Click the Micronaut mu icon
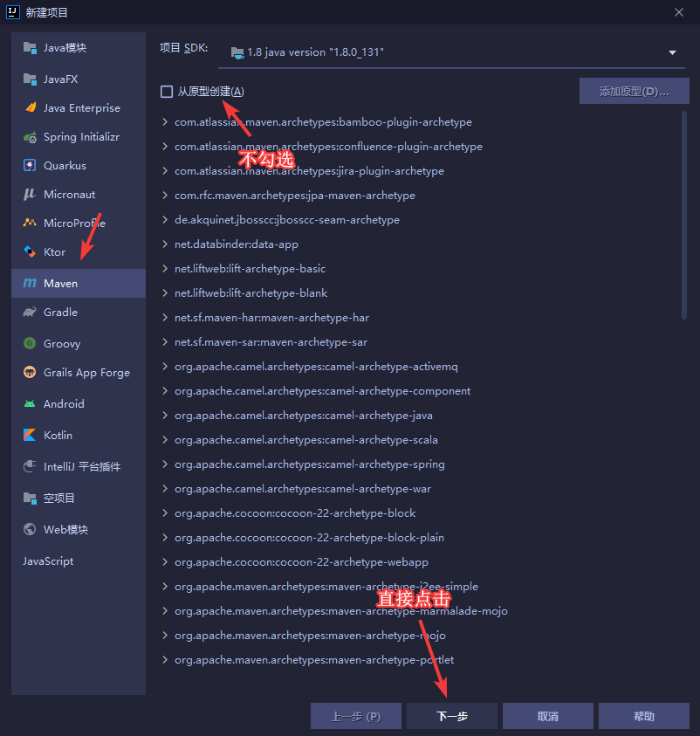This screenshot has width=700, height=736. (30, 195)
